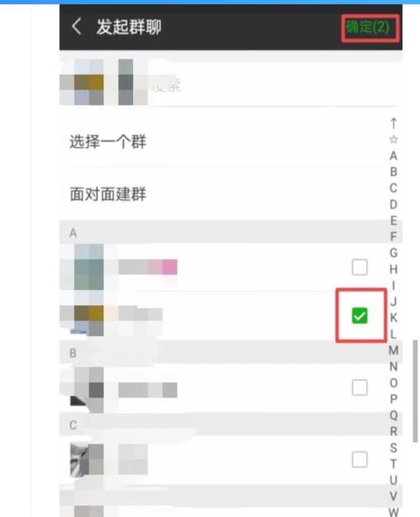Jump to letter M in index bar
This screenshot has width=420, height=517.
coord(393,350)
